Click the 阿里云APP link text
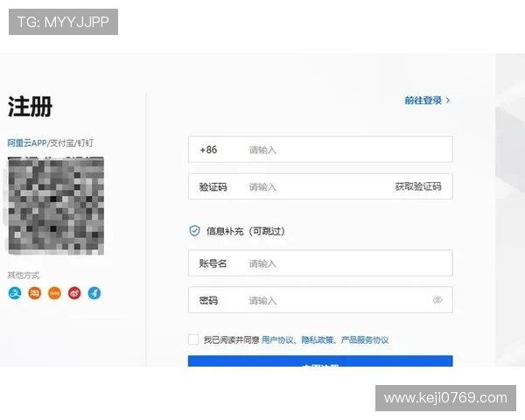This screenshot has width=525, height=420. coord(27,143)
